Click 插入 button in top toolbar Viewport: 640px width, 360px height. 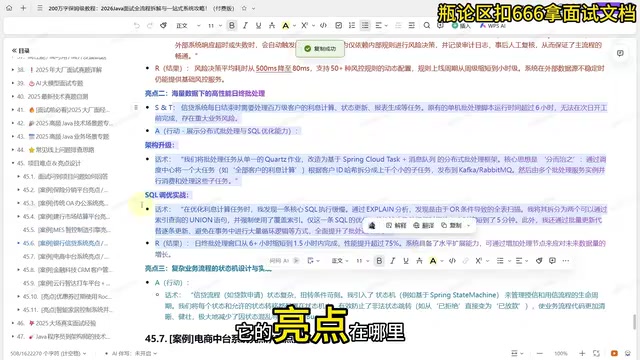(461, 25)
